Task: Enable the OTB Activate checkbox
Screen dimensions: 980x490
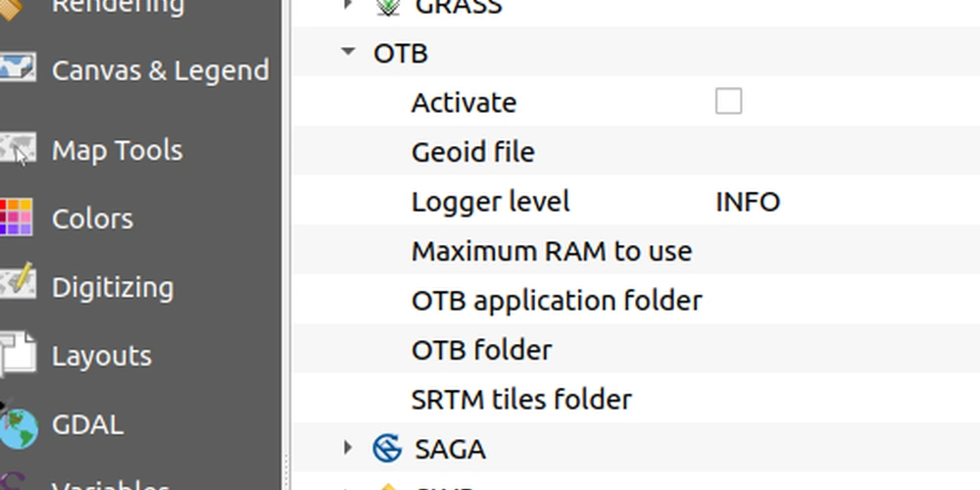Action: (728, 101)
